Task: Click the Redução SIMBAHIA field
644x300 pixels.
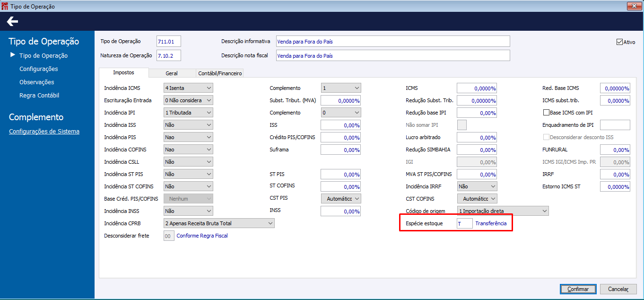Action: [x=477, y=150]
